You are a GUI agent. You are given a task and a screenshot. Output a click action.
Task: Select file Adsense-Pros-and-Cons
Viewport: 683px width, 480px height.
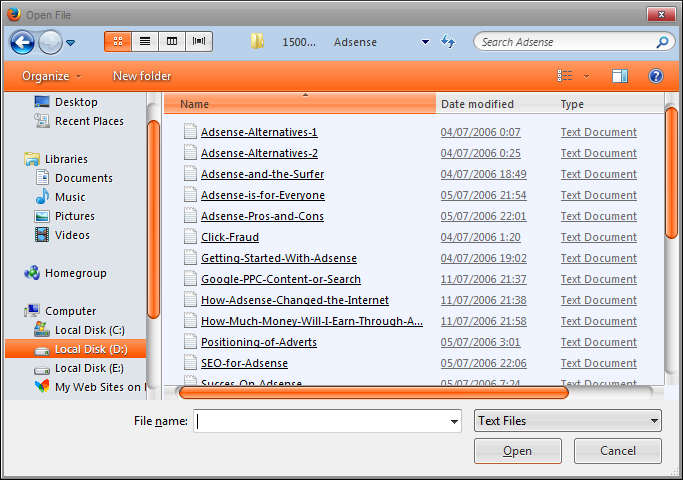coord(262,216)
